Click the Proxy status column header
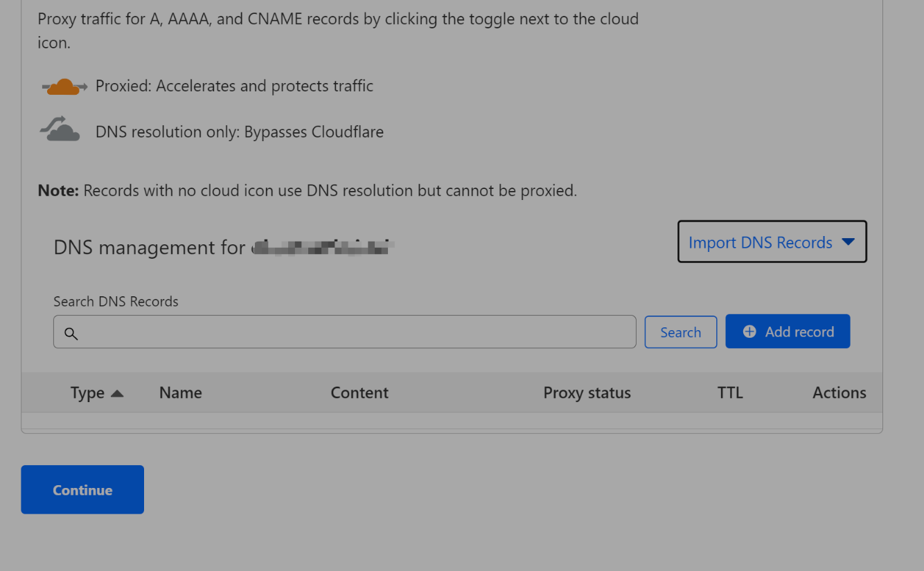924x571 pixels. point(587,392)
